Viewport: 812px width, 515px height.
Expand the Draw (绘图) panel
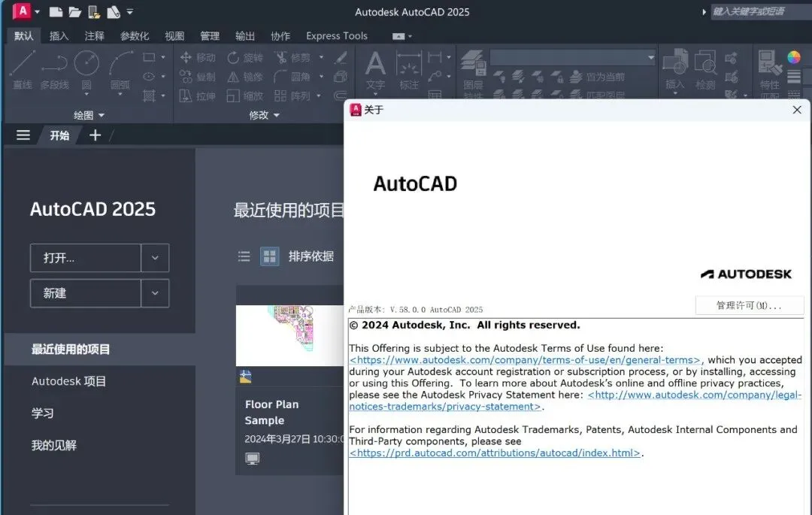click(x=89, y=115)
